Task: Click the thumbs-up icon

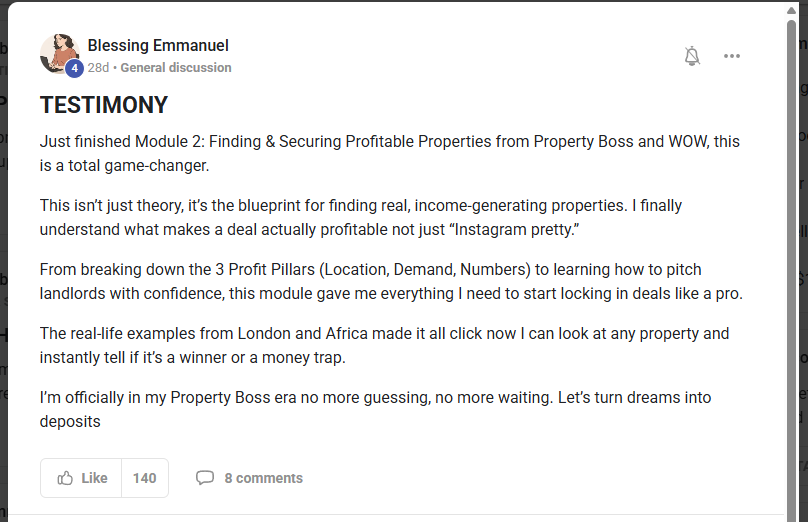Action: (66, 478)
